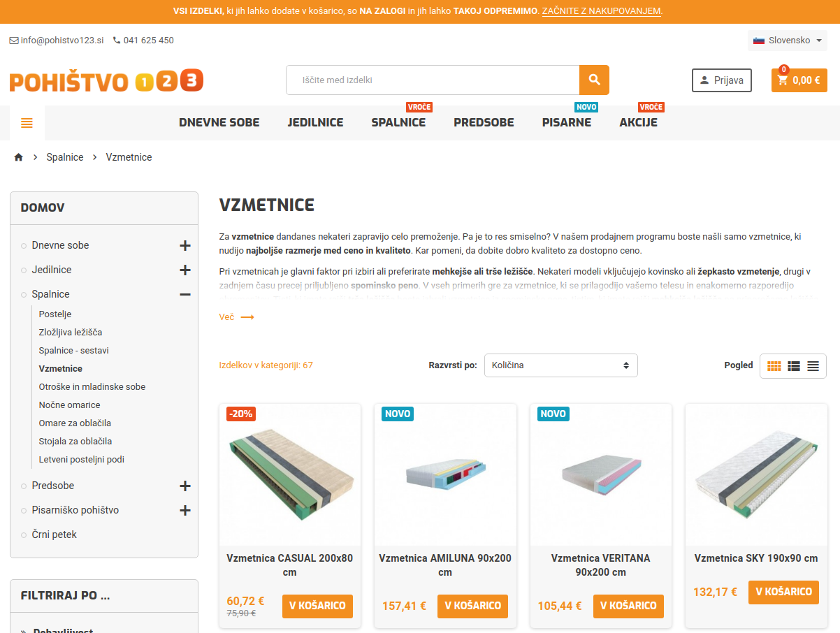Click the Prijava login button
This screenshot has width=840, height=633.
(x=722, y=80)
